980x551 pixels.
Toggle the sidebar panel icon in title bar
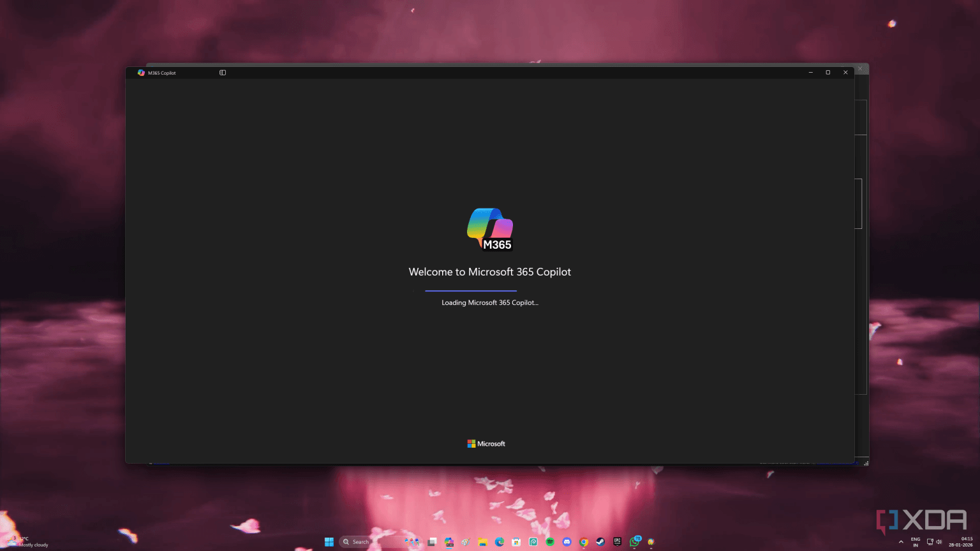223,73
